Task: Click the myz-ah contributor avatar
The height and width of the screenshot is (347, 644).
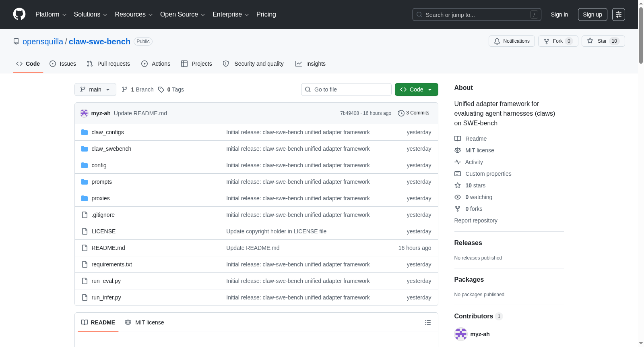Action: 461,334
